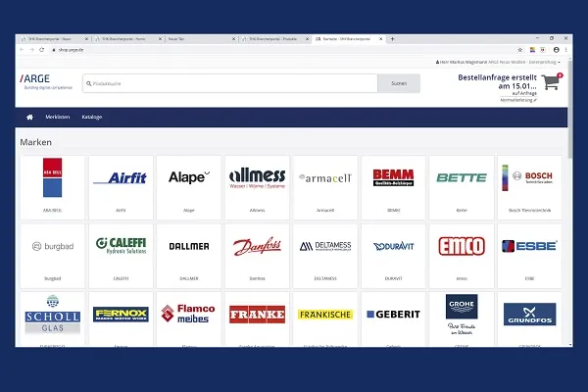The image size is (588, 392).
Task: Choose the emco brand logo
Action: coord(461,246)
